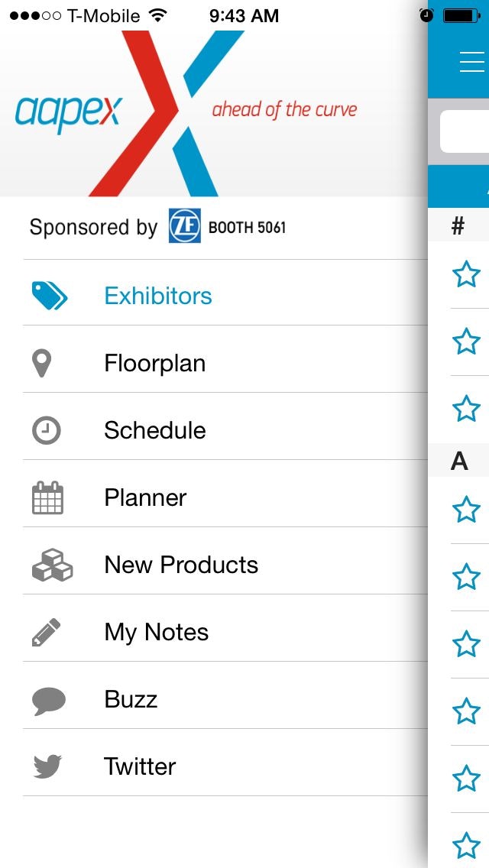Select Schedule from the side menu
Viewport: 489px width, 868px height.
155,430
